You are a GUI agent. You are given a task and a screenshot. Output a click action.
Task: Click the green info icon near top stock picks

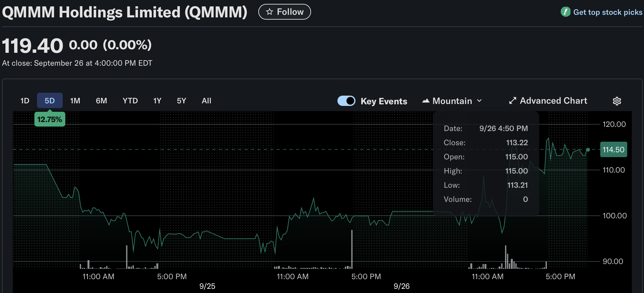(x=565, y=12)
